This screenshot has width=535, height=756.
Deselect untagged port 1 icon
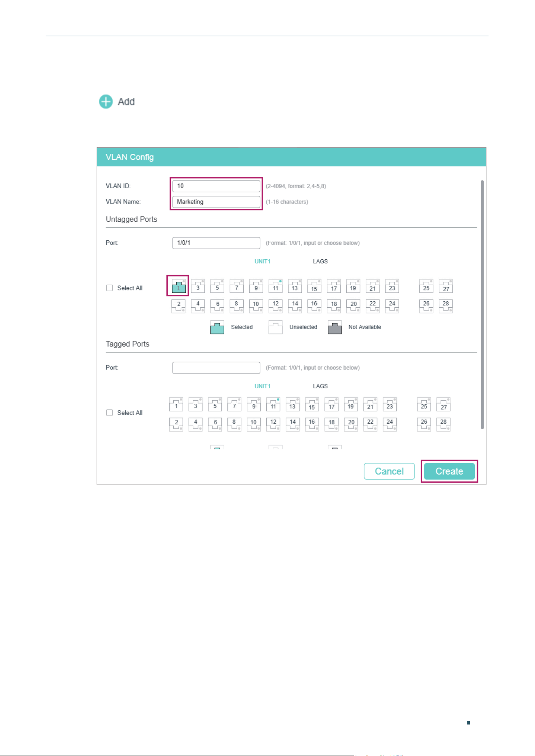coord(178,286)
